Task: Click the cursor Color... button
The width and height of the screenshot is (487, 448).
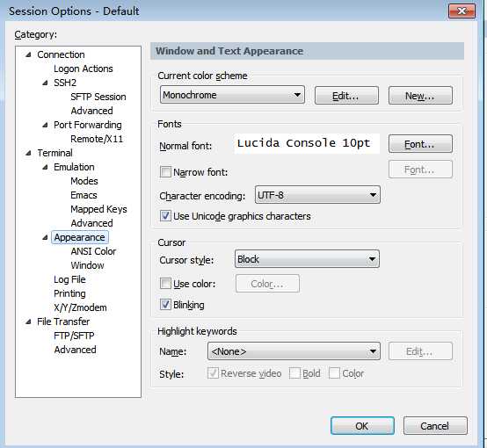Action: pyautogui.click(x=267, y=284)
